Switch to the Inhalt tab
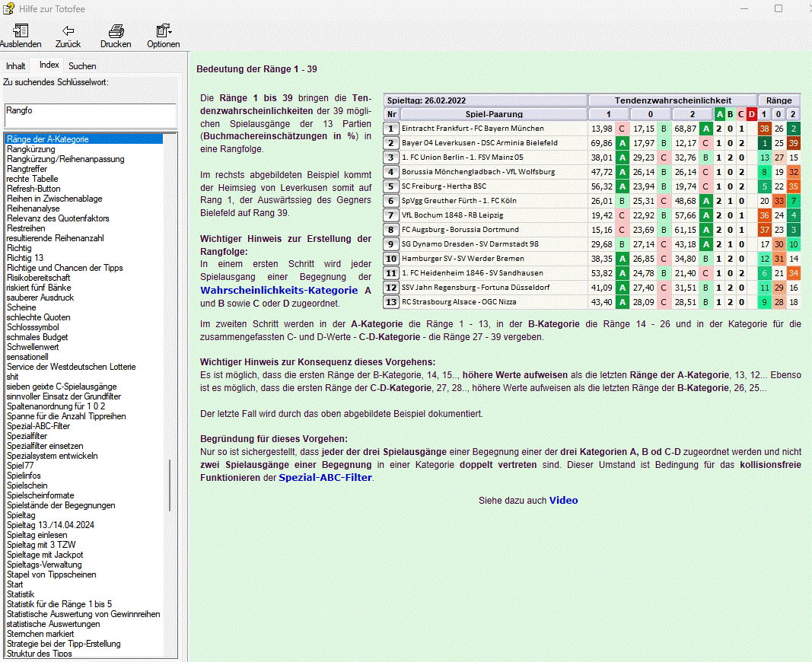The image size is (812, 662). click(16, 66)
